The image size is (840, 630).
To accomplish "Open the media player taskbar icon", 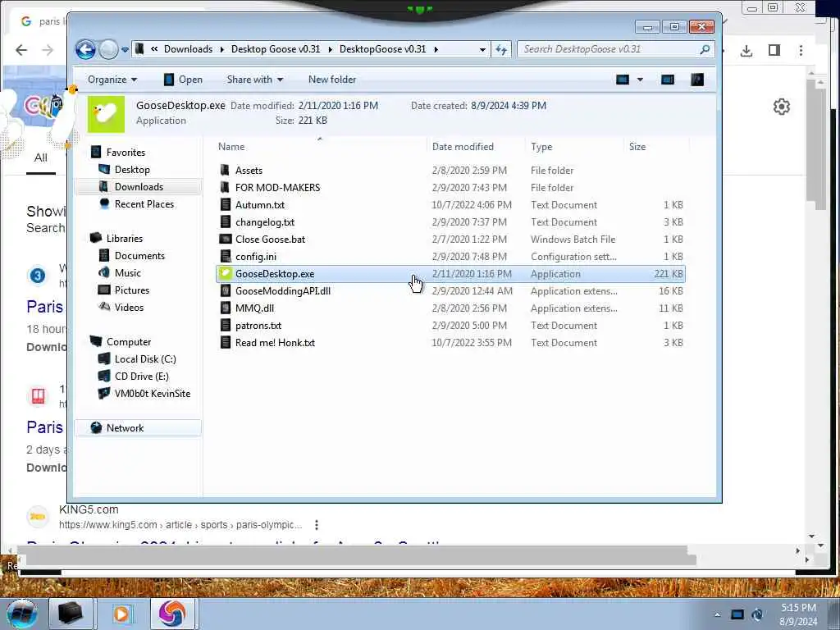I will tap(121, 614).
